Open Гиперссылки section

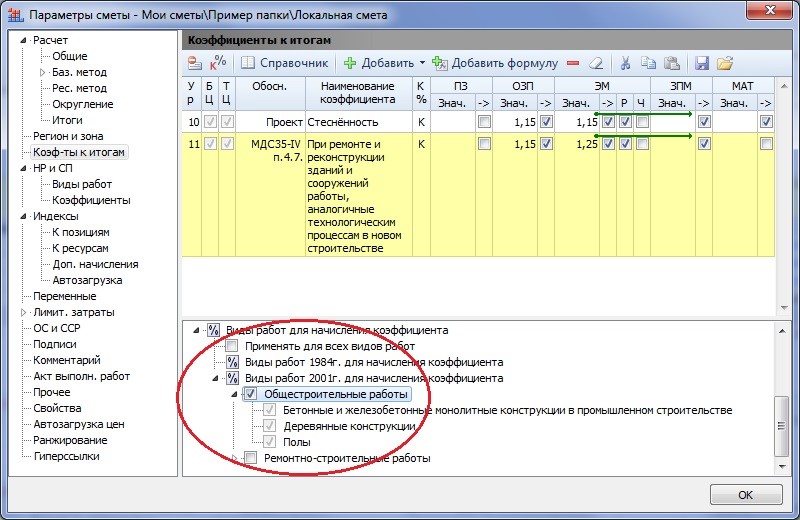coord(66,456)
